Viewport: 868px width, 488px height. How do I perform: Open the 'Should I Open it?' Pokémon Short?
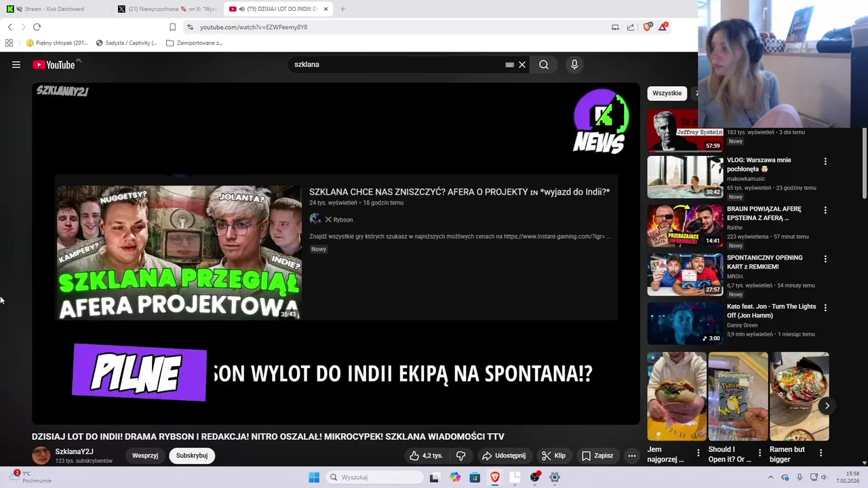click(x=738, y=396)
